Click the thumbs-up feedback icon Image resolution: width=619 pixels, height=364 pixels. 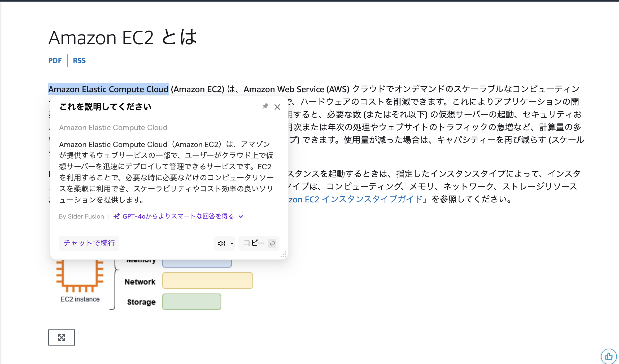click(609, 356)
